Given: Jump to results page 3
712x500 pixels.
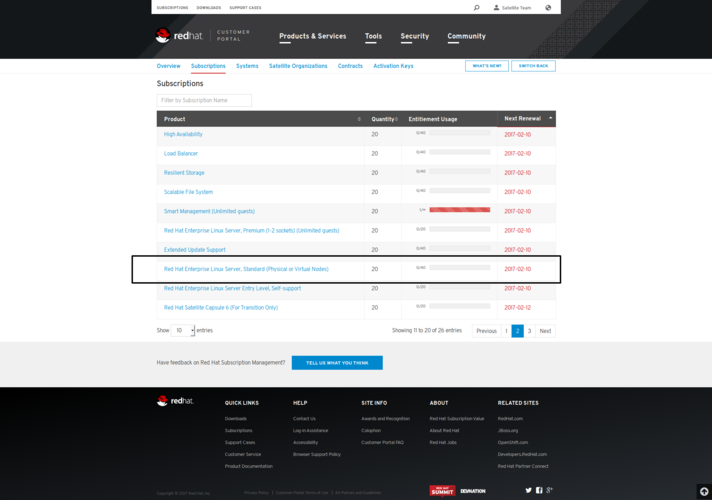Looking at the screenshot, I should pyautogui.click(x=529, y=331).
